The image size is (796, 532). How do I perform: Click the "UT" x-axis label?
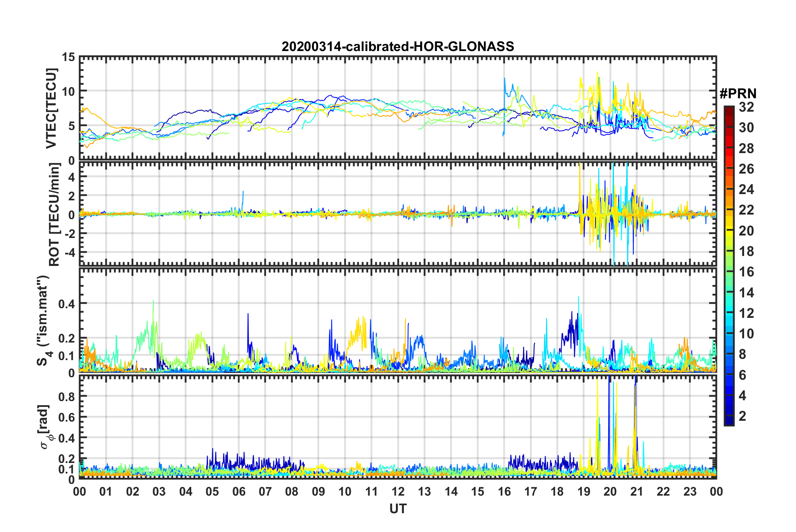click(x=398, y=509)
